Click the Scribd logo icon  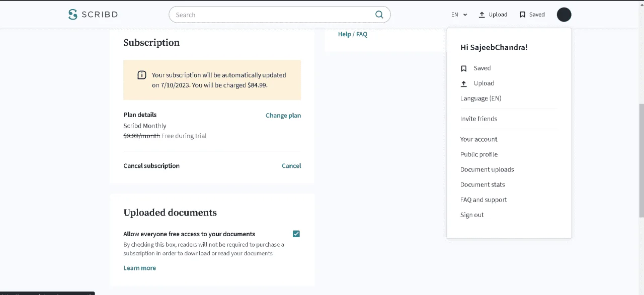[73, 15]
